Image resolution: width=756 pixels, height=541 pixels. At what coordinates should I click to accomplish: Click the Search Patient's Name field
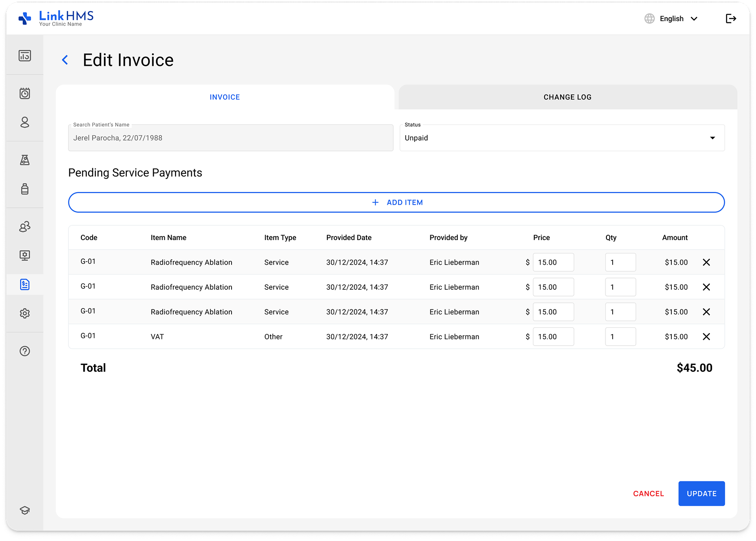coord(231,138)
